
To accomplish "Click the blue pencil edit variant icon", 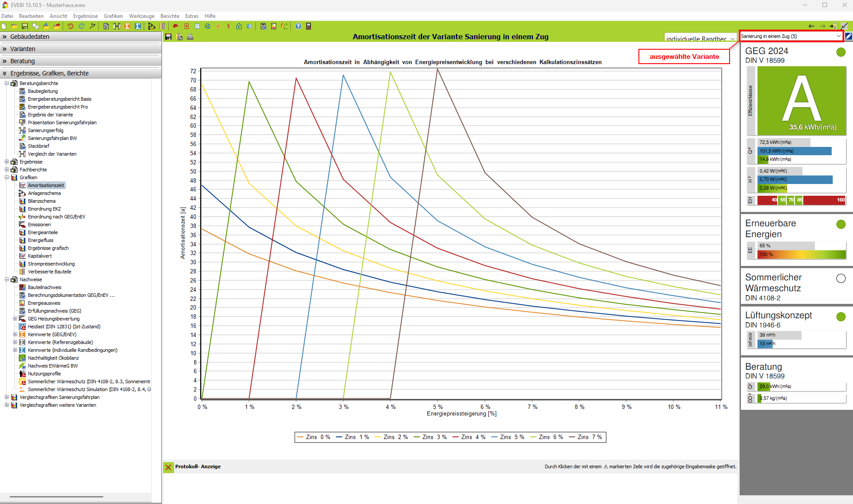I will (848, 36).
